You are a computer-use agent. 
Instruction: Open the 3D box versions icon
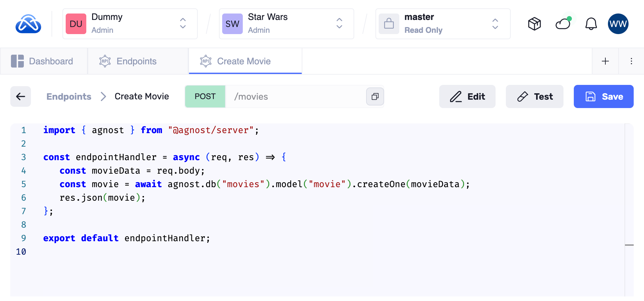coord(534,24)
